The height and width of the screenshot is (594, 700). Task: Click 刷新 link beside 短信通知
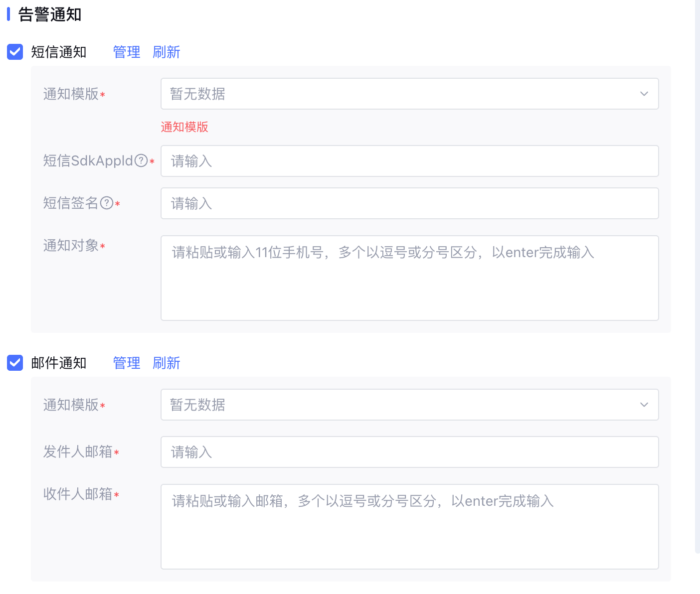(x=166, y=52)
